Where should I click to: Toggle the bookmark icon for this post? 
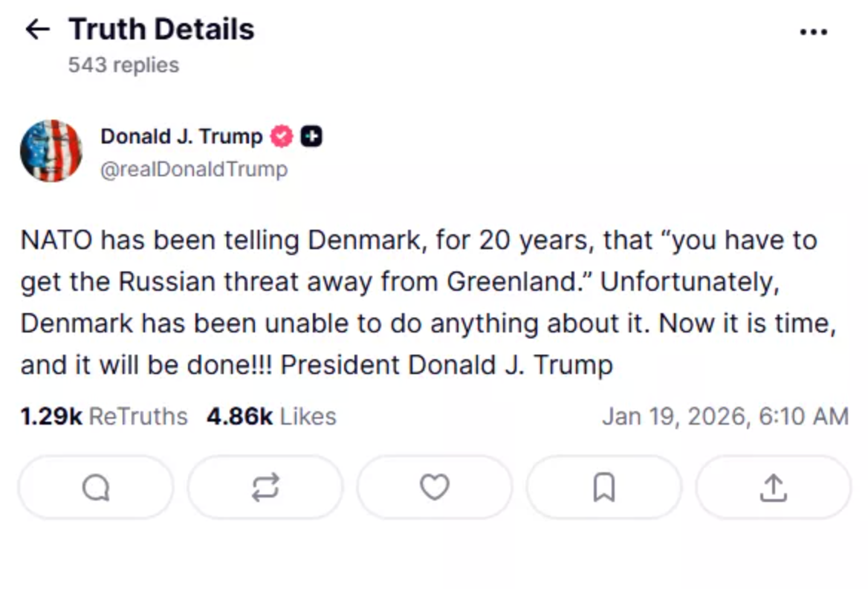(603, 488)
